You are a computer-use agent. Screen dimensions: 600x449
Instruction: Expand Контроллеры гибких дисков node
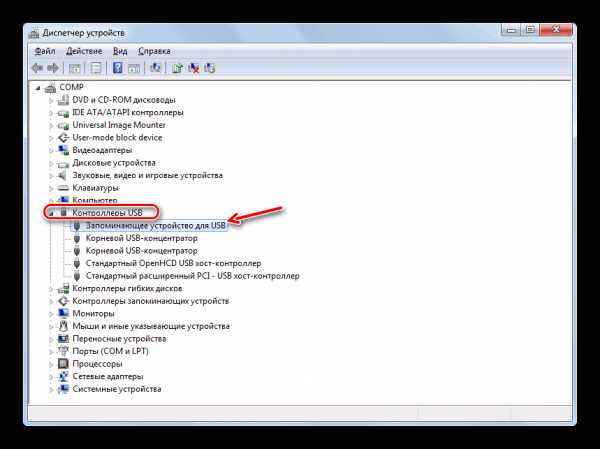point(51,289)
